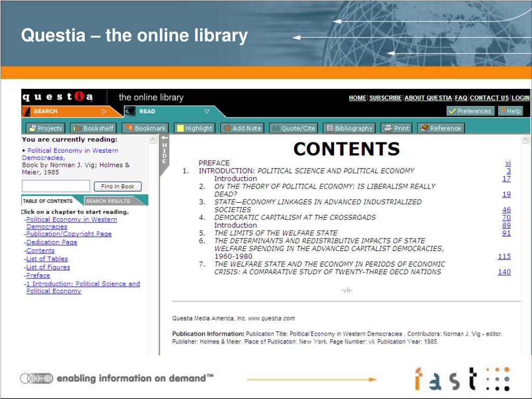This screenshot has height=399, width=532.
Task: Open the Projects toolbar button
Action: coord(46,128)
